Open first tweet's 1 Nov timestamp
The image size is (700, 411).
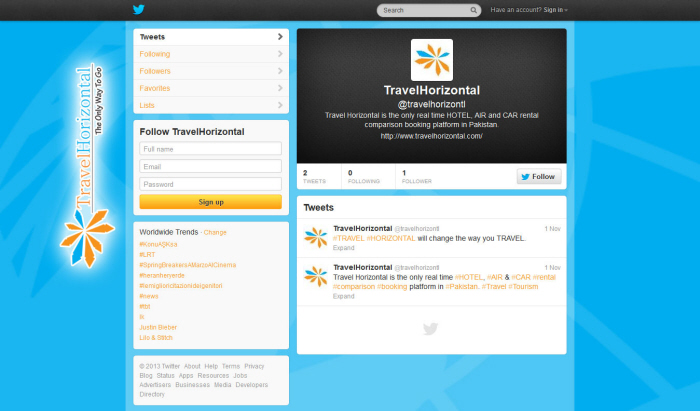(552, 228)
